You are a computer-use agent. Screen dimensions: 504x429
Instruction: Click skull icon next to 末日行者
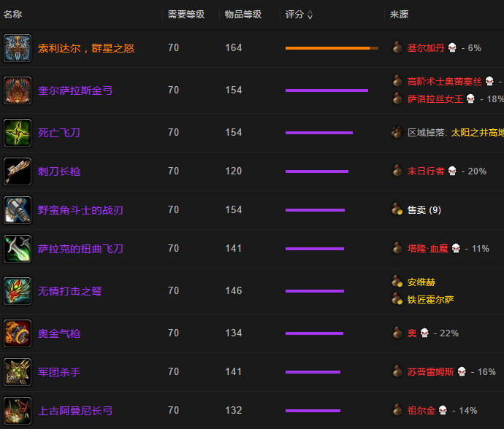point(452,171)
